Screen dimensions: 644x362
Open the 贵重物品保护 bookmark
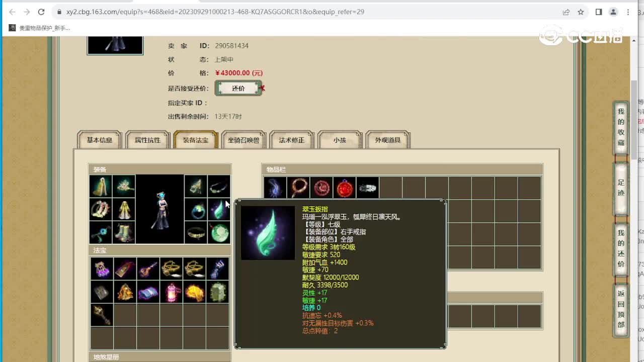[40, 28]
